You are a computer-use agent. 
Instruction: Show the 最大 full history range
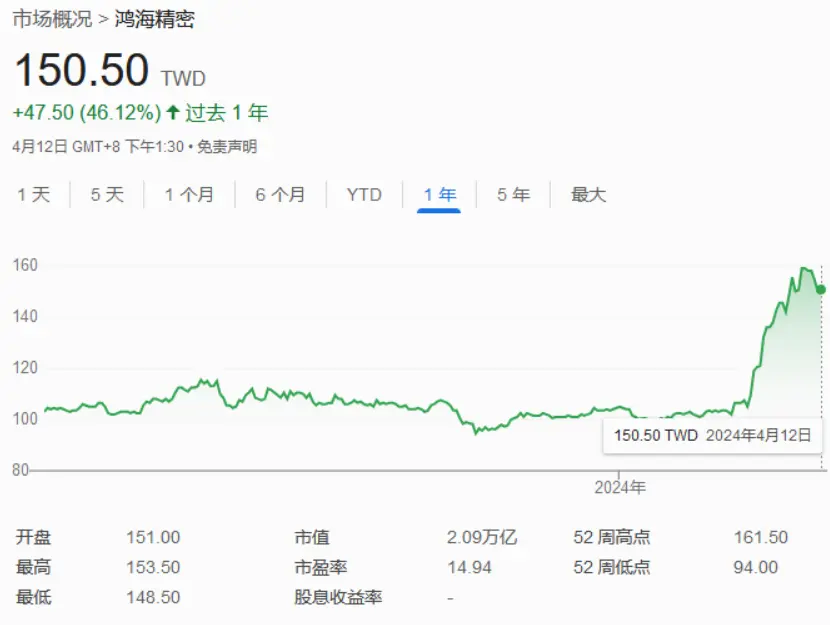click(588, 195)
